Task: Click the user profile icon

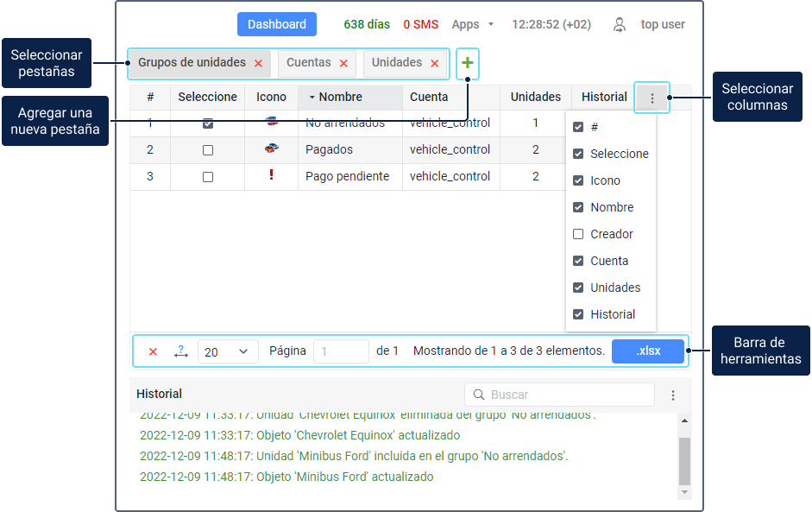Action: 620,24
